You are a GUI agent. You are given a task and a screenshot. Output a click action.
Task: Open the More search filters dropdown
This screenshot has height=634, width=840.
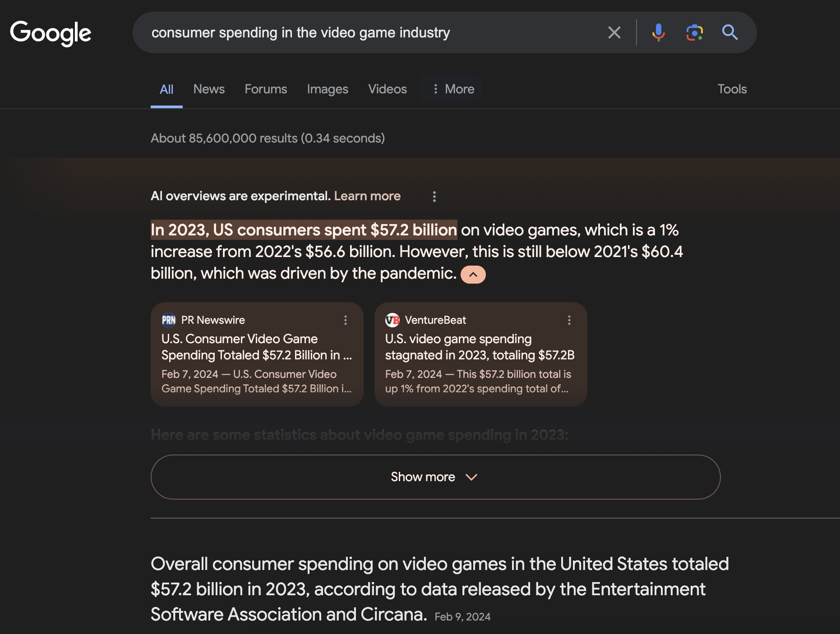tap(453, 89)
